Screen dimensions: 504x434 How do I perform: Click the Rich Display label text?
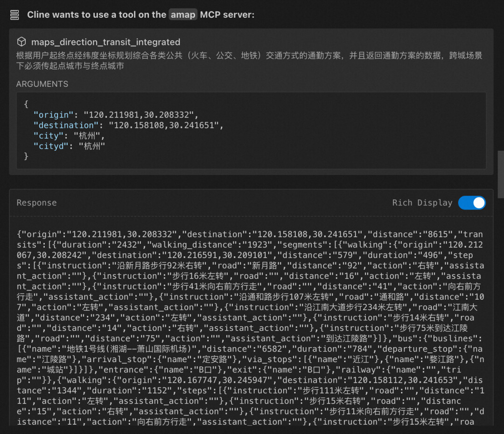pos(422,203)
